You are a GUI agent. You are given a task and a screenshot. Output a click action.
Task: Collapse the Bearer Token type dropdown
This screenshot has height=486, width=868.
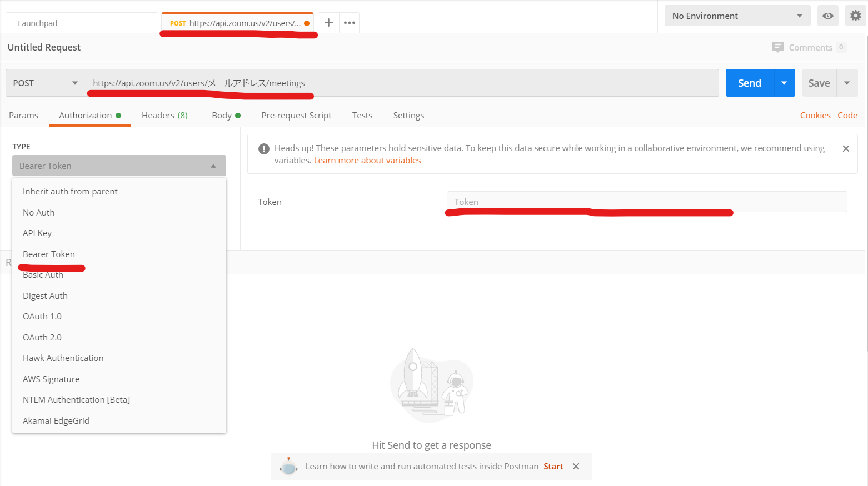pos(119,166)
